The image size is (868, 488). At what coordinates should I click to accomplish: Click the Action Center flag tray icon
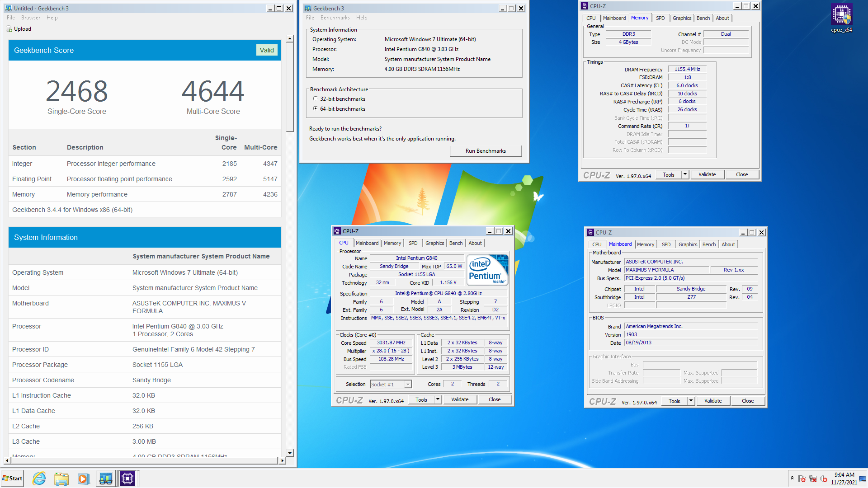802,479
